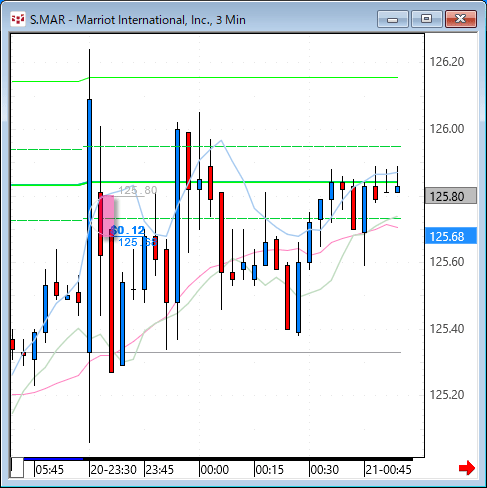Click the 125.60 price axis label
Screen dimensions: 487x488
tap(447, 262)
